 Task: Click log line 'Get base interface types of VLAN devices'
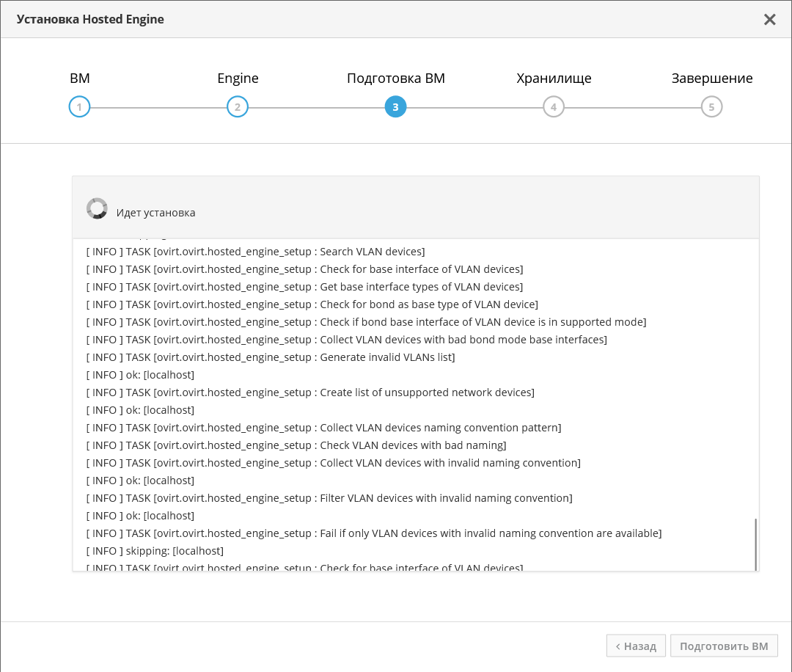pyautogui.click(x=304, y=287)
